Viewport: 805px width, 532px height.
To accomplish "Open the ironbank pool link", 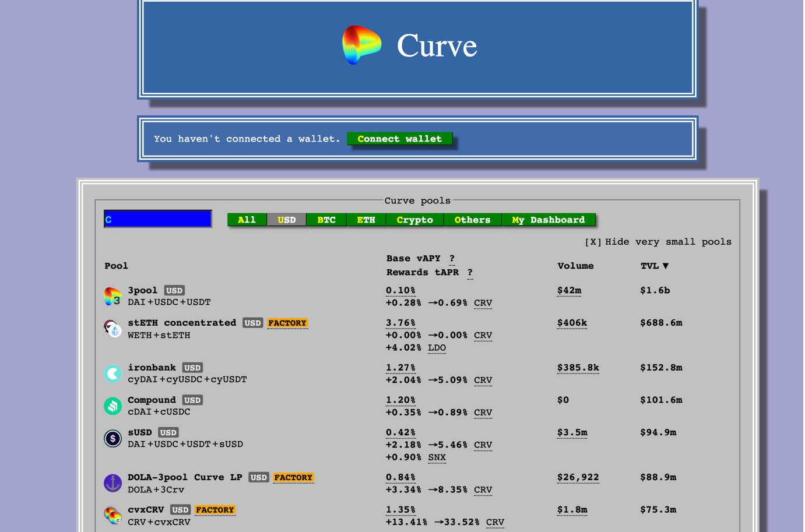I will tap(152, 368).
